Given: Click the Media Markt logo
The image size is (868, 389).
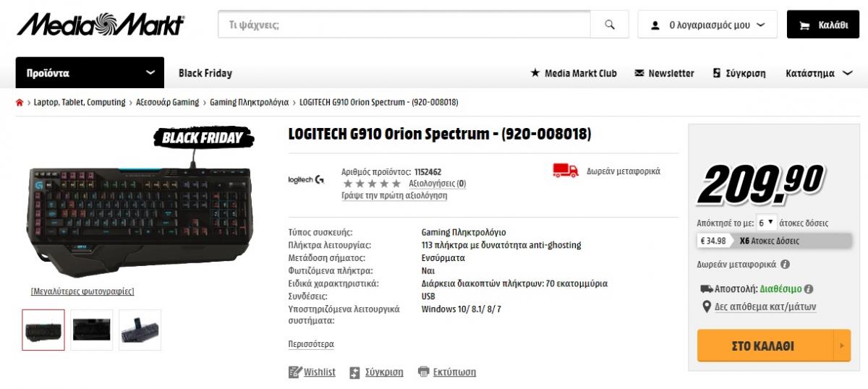Looking at the screenshot, I should [100, 25].
